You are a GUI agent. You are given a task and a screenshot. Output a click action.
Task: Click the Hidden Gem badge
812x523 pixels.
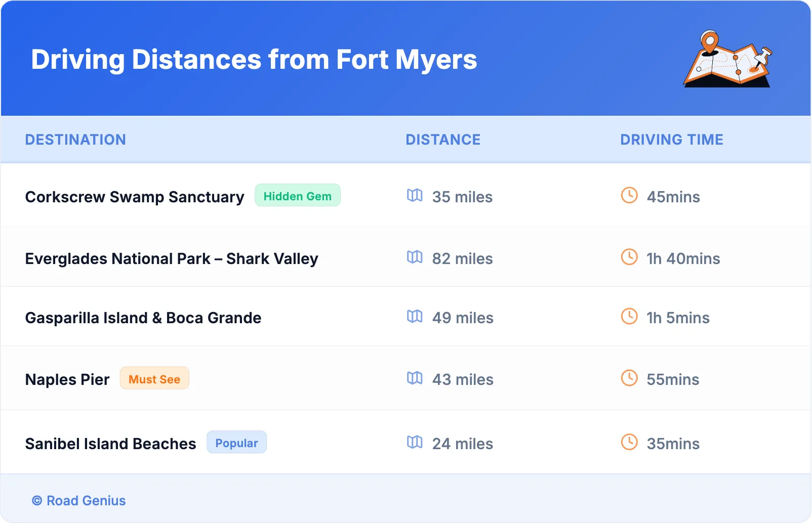298,195
